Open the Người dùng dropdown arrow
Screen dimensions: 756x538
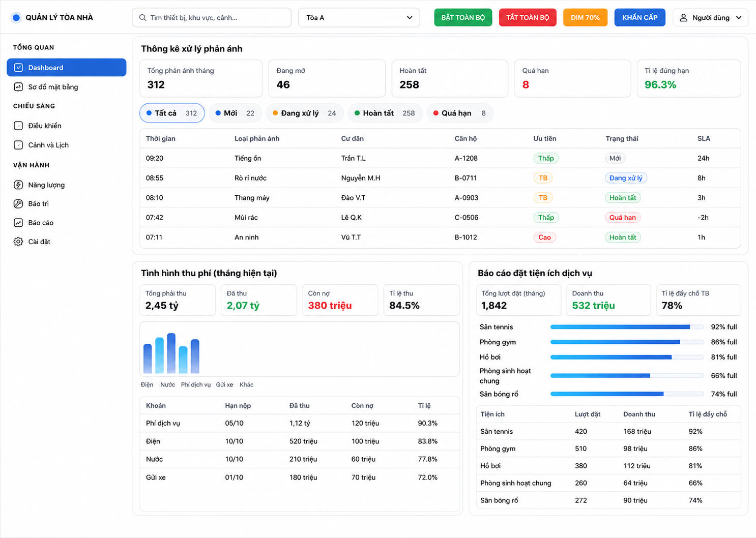[739, 18]
